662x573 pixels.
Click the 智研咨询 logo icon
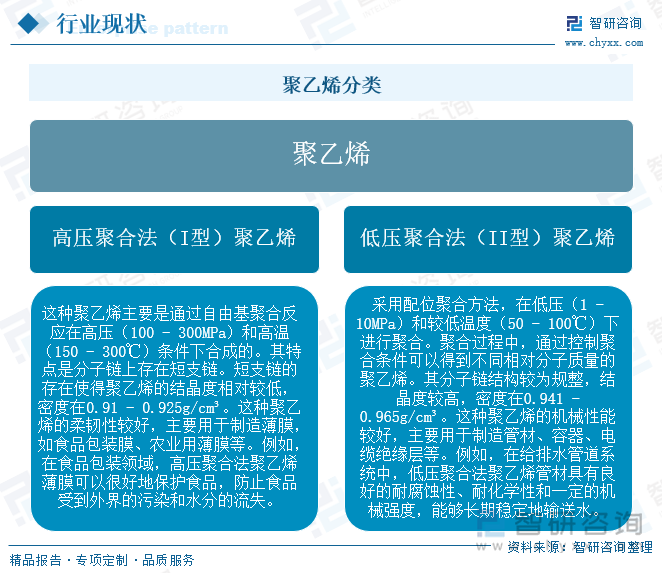click(575, 23)
